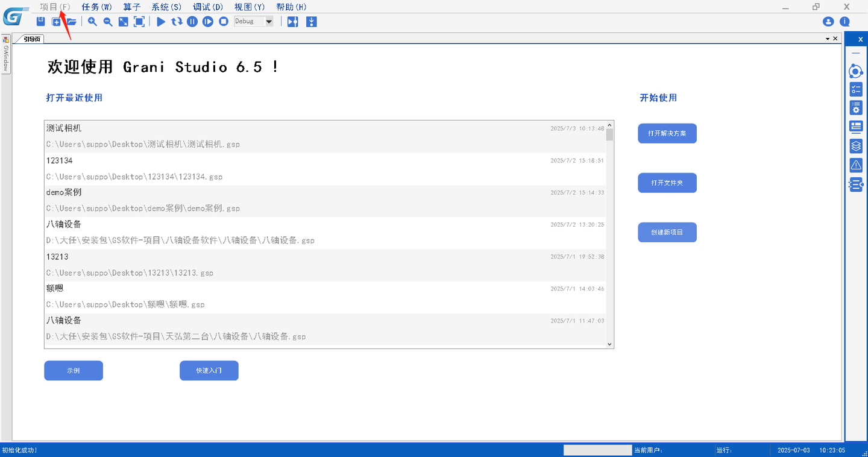Click the 初始化成功! status message
The image size is (868, 457).
(x=19, y=450)
